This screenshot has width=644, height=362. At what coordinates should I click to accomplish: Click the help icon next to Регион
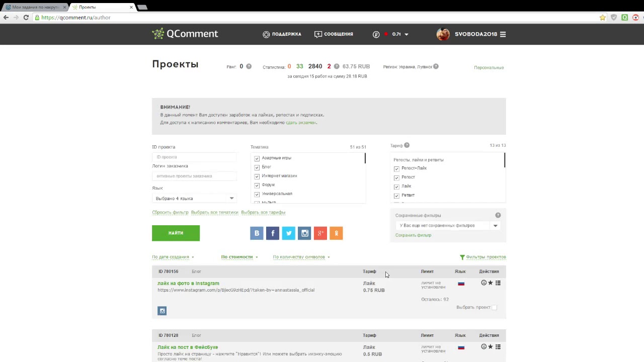click(436, 66)
